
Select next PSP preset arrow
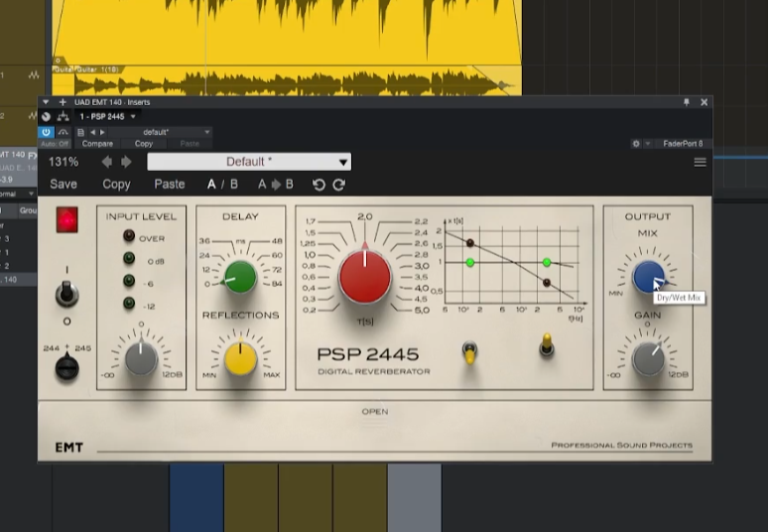click(126, 162)
